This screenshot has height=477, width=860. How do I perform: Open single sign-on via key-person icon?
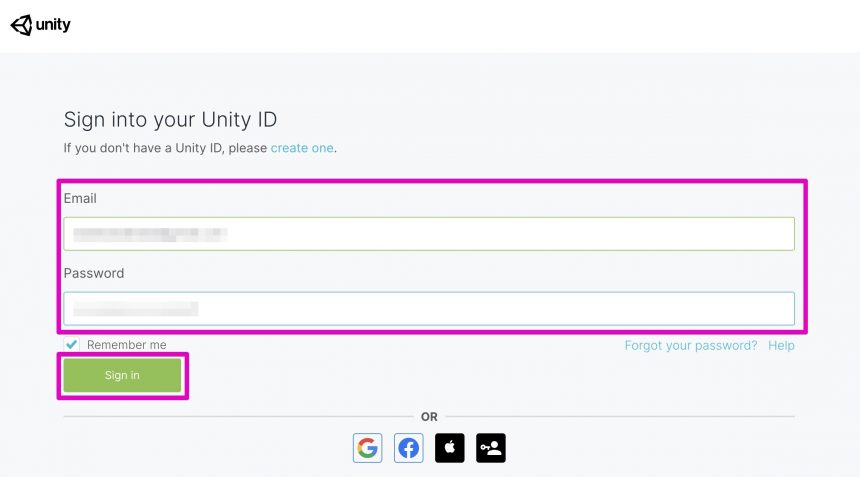pyautogui.click(x=491, y=448)
